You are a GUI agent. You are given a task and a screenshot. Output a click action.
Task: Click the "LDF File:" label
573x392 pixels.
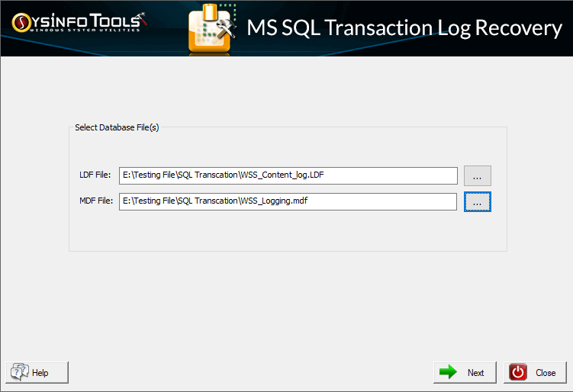click(x=95, y=176)
